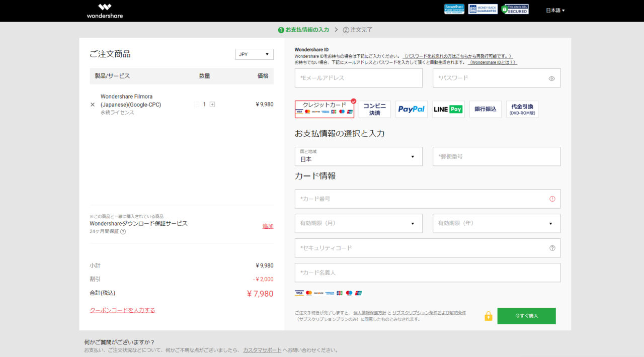This screenshot has height=357, width=644.
Task: Remove Filmora item with X icon
Action: (92, 105)
